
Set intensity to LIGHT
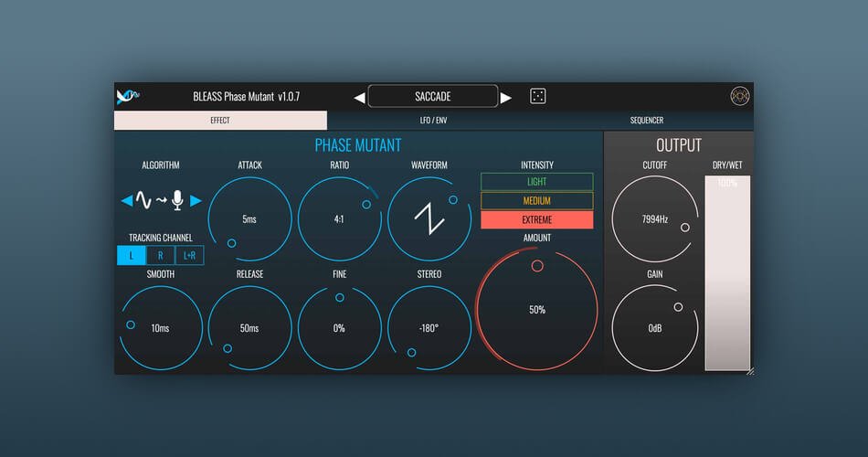536,182
